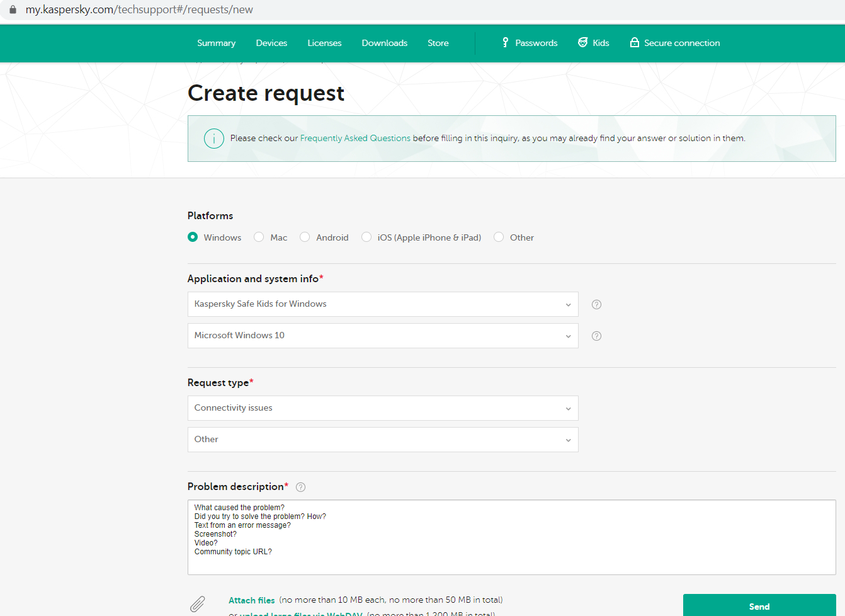Select the Other platform radio button
Screen dimensions: 845x616
point(499,237)
